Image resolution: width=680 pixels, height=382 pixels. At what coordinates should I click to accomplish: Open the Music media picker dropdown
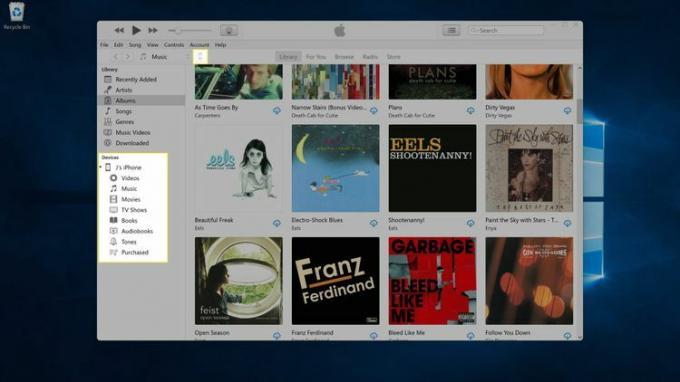[164, 57]
